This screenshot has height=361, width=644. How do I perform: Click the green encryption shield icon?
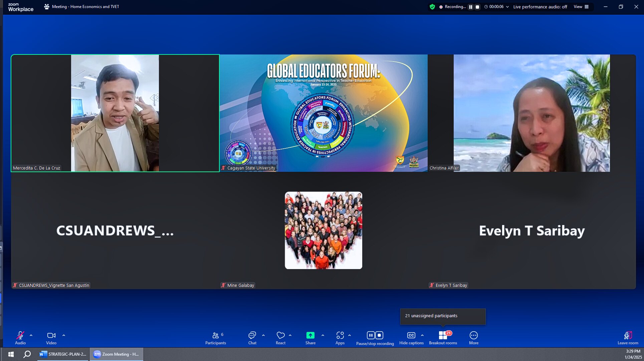click(x=432, y=7)
